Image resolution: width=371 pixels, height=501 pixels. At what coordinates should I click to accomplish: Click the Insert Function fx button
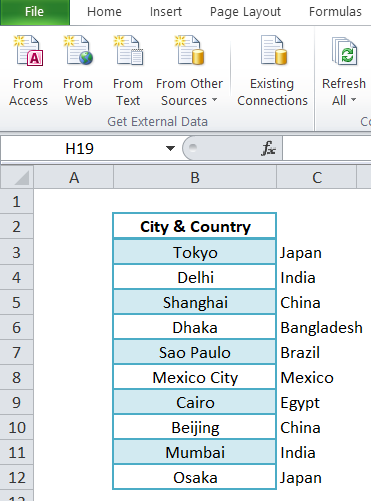click(268, 148)
